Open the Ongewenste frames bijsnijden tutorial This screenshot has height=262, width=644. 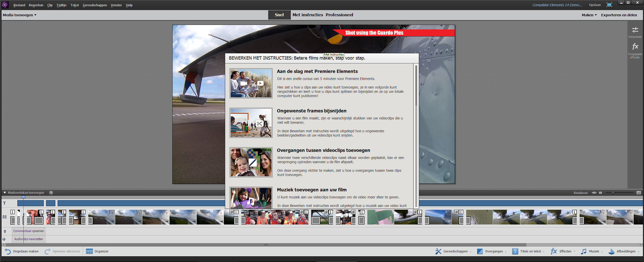[x=312, y=111]
